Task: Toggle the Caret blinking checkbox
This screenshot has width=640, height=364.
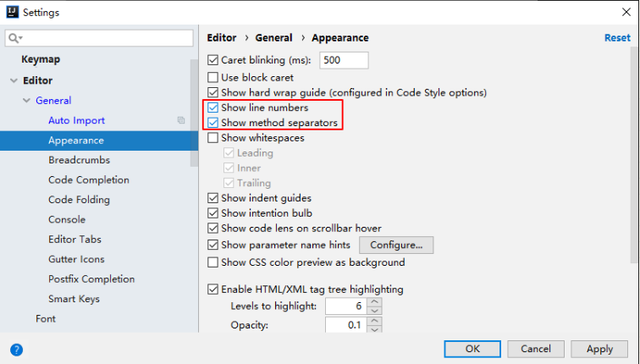Action: pyautogui.click(x=213, y=60)
